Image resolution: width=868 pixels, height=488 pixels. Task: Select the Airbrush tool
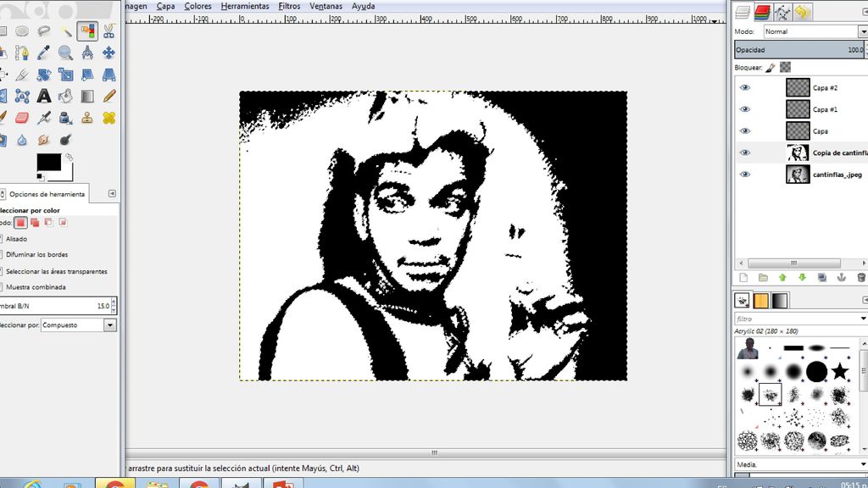pyautogui.click(x=44, y=118)
